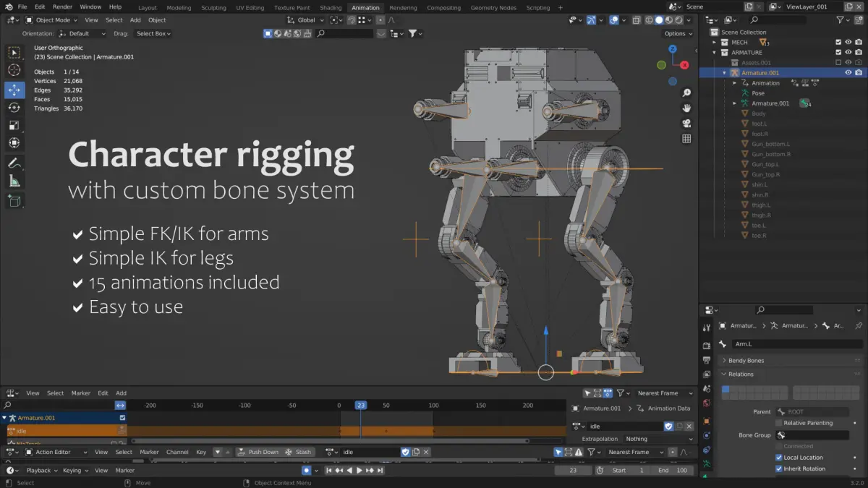The image size is (868, 488).
Task: Select first bone layer square
Action: click(x=726, y=389)
